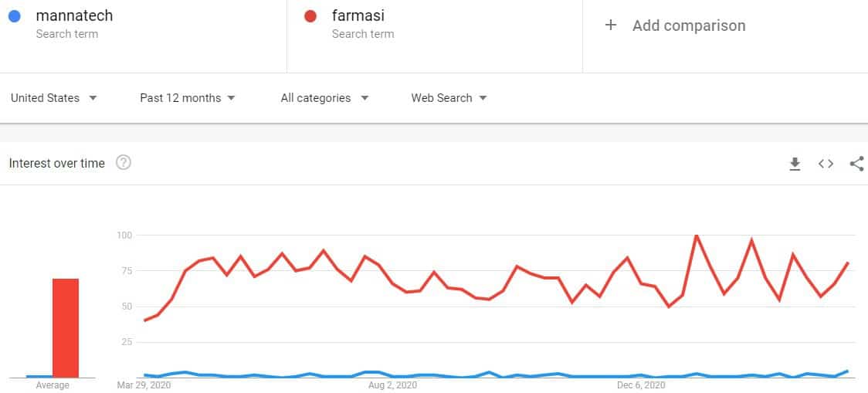Open the Past 12 months dropdown
The width and height of the screenshot is (868, 393).
(x=188, y=98)
